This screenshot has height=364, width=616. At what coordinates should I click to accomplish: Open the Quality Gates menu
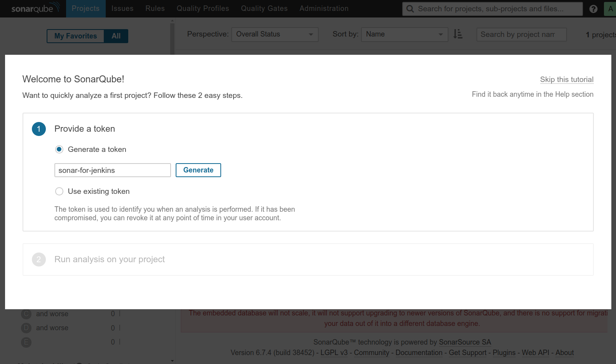point(264,9)
